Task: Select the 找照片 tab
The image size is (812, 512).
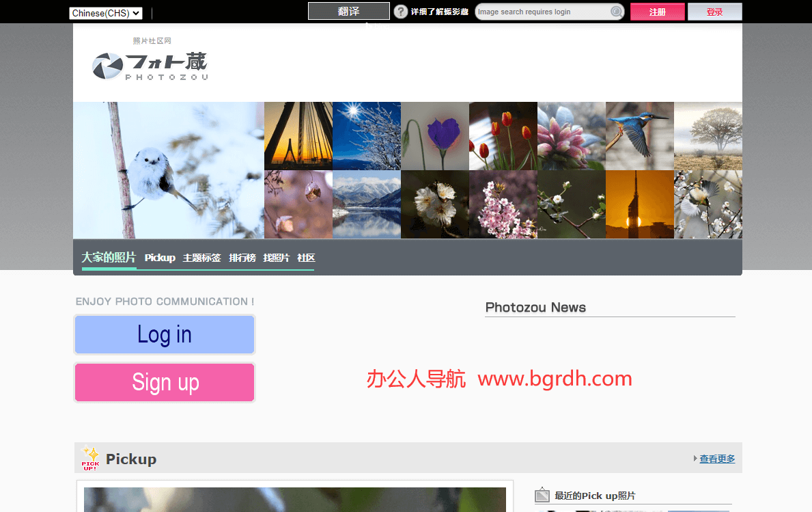Action: click(x=276, y=258)
